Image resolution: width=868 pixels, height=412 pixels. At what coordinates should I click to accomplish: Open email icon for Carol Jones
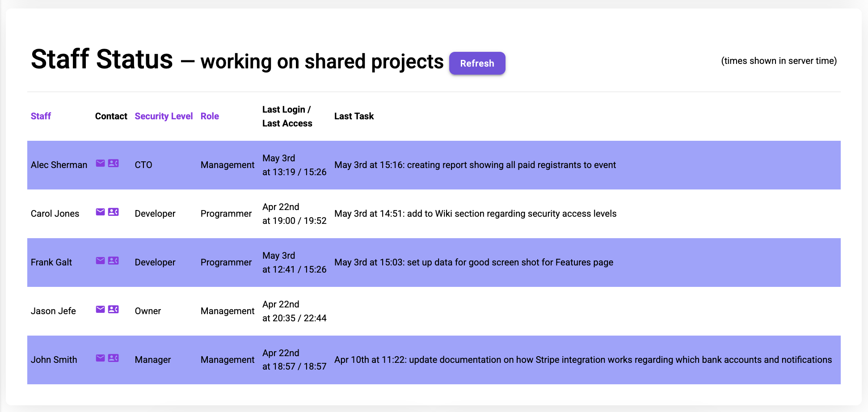click(x=100, y=212)
